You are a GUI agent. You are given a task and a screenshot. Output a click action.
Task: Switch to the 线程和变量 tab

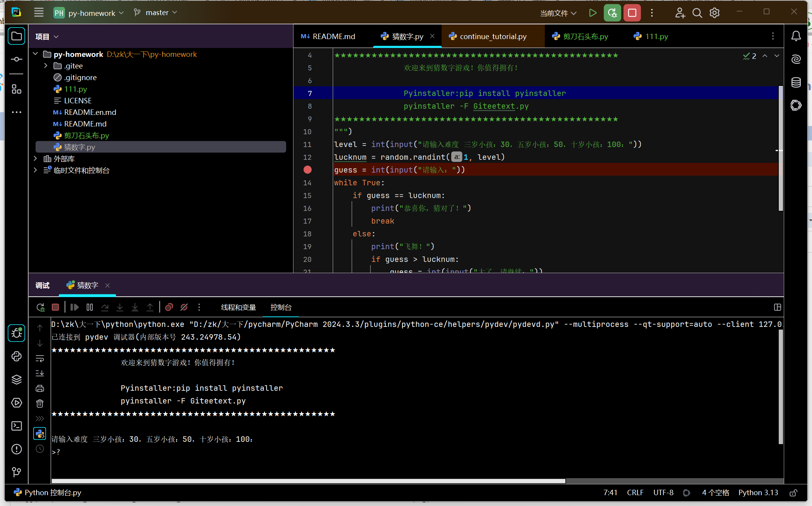(x=238, y=307)
